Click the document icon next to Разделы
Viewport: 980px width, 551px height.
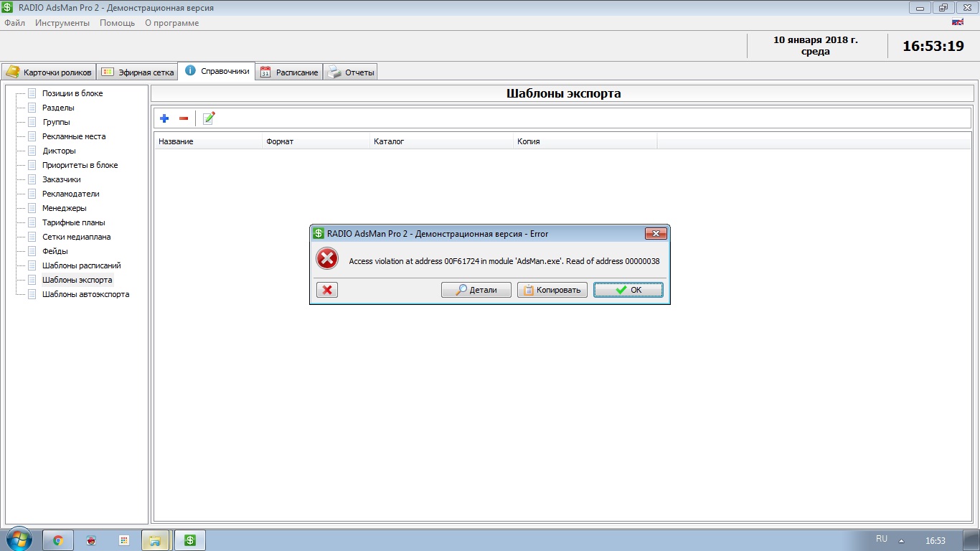pyautogui.click(x=32, y=108)
